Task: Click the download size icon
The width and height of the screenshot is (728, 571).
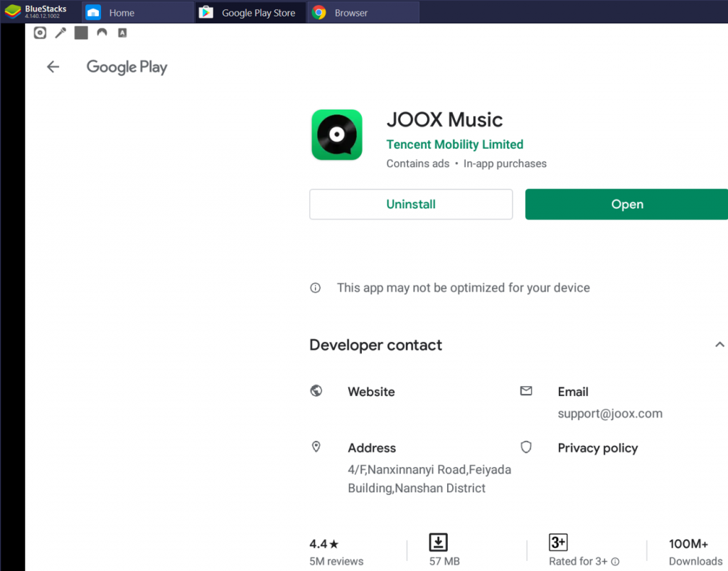Action: point(438,543)
